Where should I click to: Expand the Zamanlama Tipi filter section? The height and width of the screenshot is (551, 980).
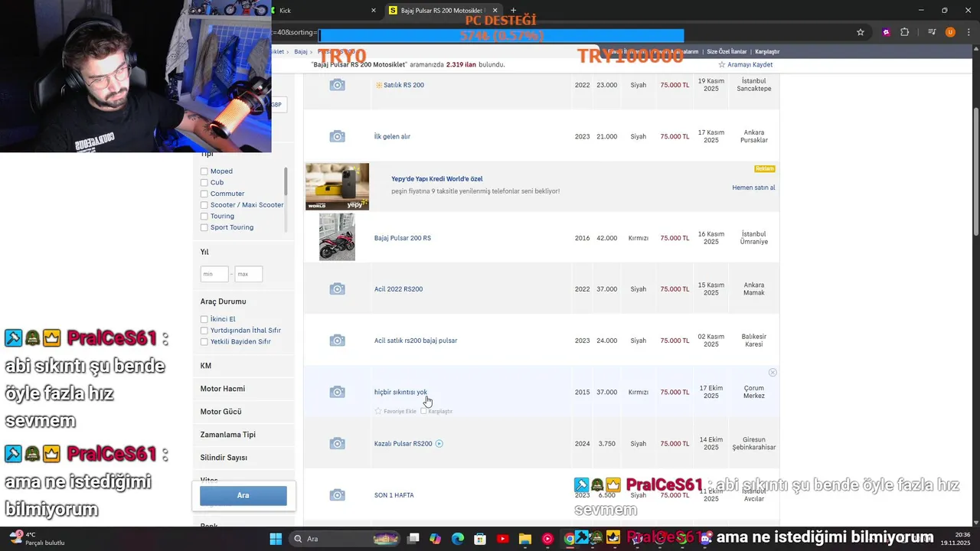click(x=243, y=435)
